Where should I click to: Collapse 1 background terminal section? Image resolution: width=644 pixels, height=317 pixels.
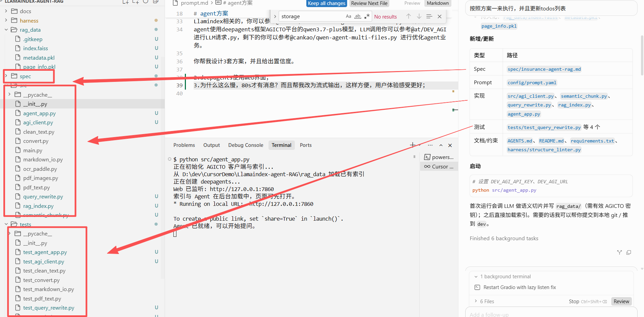(x=502, y=277)
